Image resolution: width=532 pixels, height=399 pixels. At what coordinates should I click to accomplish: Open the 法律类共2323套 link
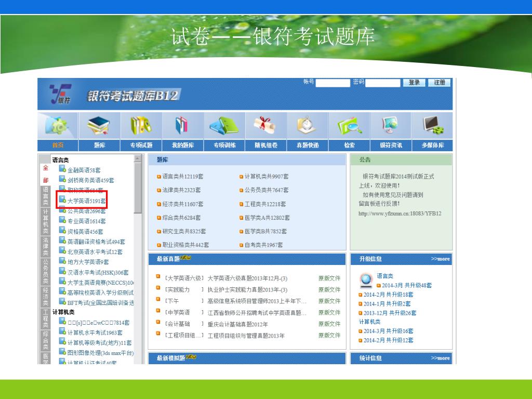coord(181,190)
